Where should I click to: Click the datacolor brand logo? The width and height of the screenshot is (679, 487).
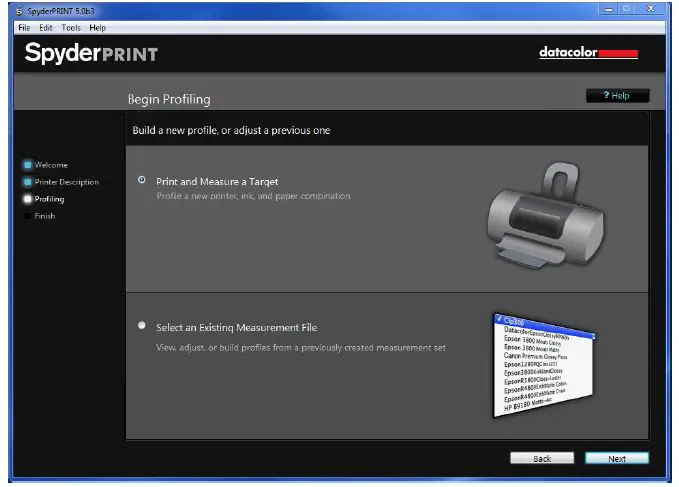coord(588,52)
